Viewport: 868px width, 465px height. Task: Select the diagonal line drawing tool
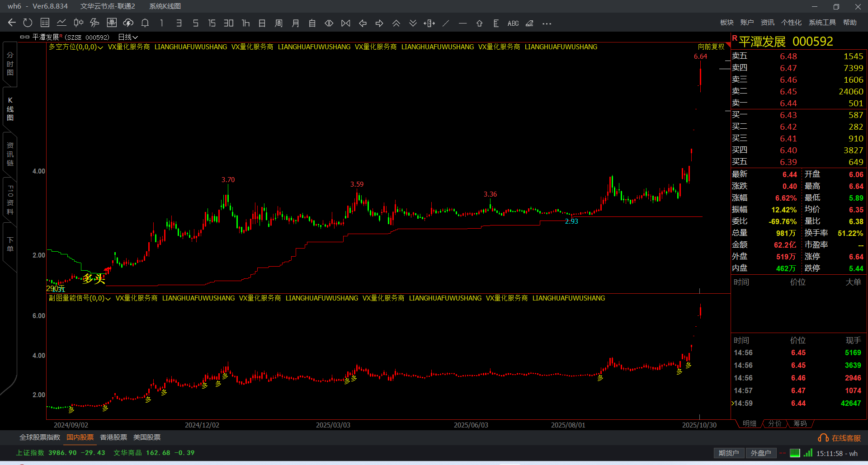tap(446, 23)
